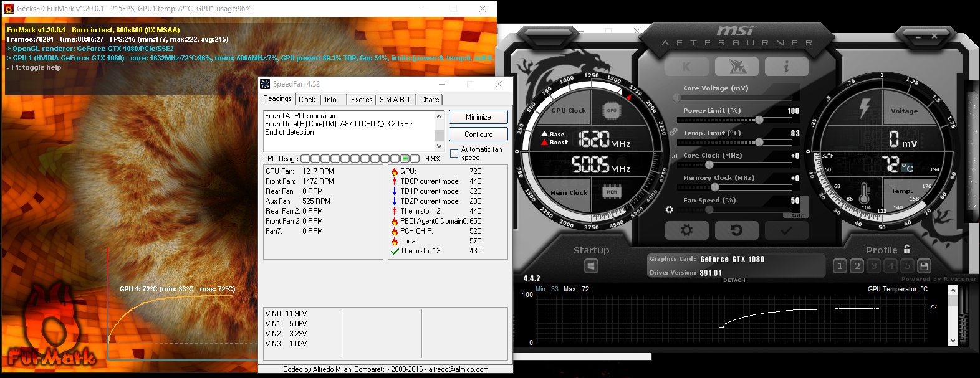This screenshot has width=980, height=378.
Task: Click the lightning bolt voltage icon
Action: pyautogui.click(x=865, y=108)
